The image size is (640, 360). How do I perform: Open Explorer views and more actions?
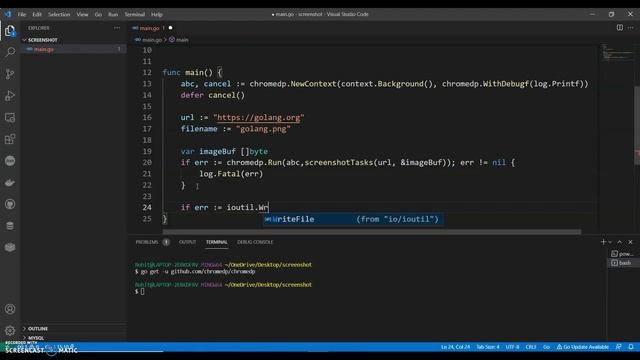(117, 28)
